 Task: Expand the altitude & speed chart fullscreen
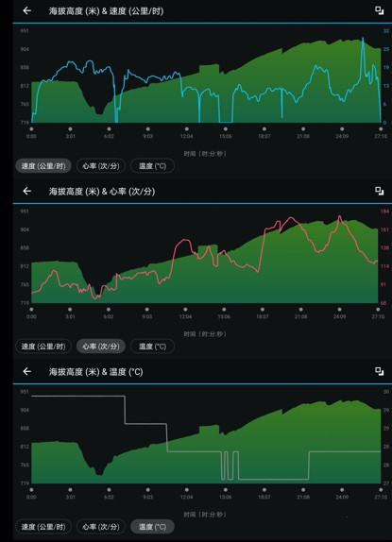(379, 10)
